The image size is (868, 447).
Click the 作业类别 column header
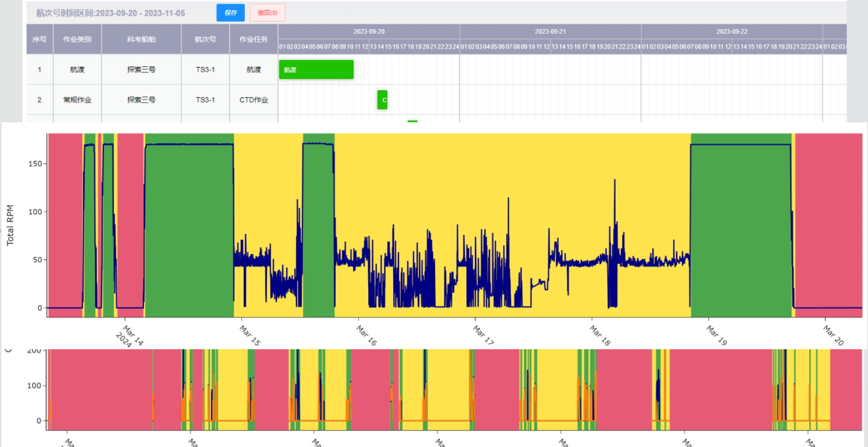pos(77,39)
